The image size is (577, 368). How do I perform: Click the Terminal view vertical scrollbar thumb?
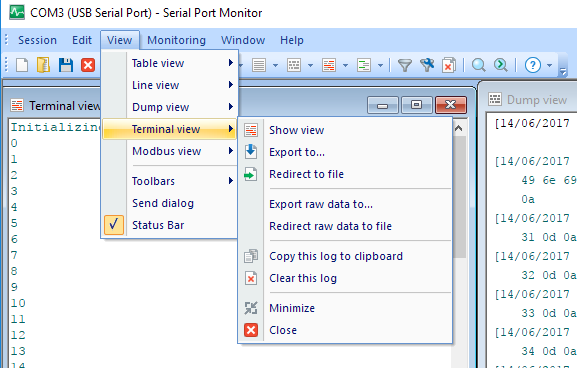(x=459, y=197)
